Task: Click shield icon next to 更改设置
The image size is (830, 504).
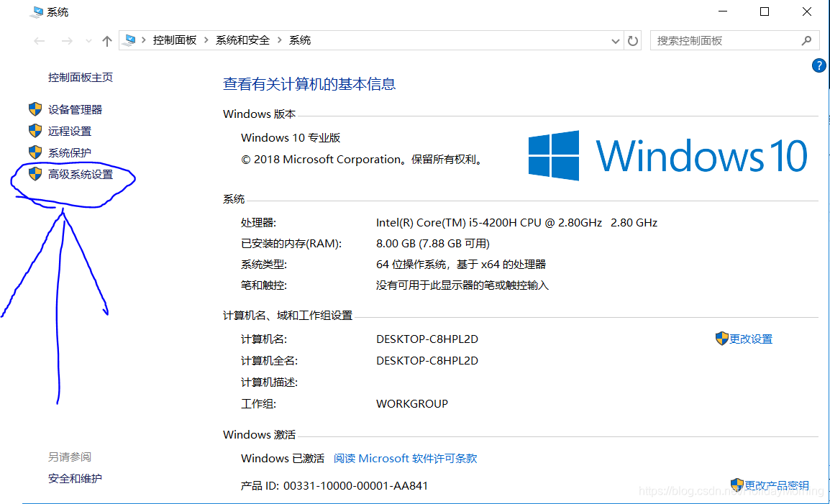Action: [x=722, y=339]
